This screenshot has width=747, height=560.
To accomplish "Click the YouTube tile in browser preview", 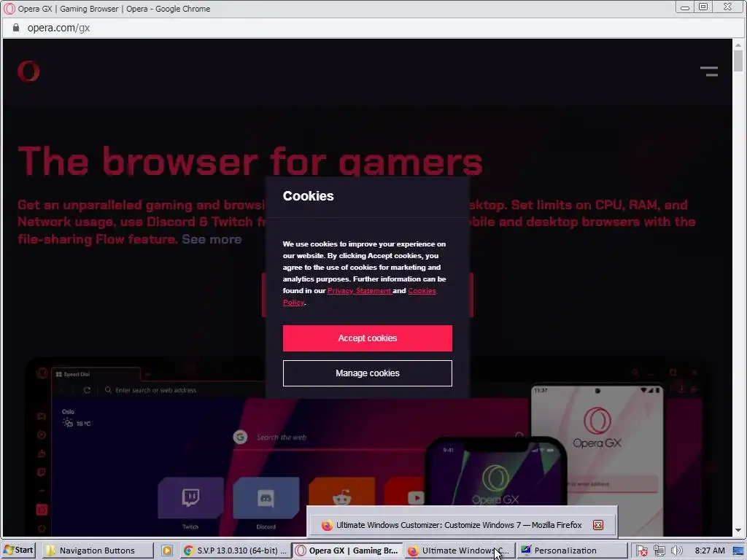I will coord(405,497).
